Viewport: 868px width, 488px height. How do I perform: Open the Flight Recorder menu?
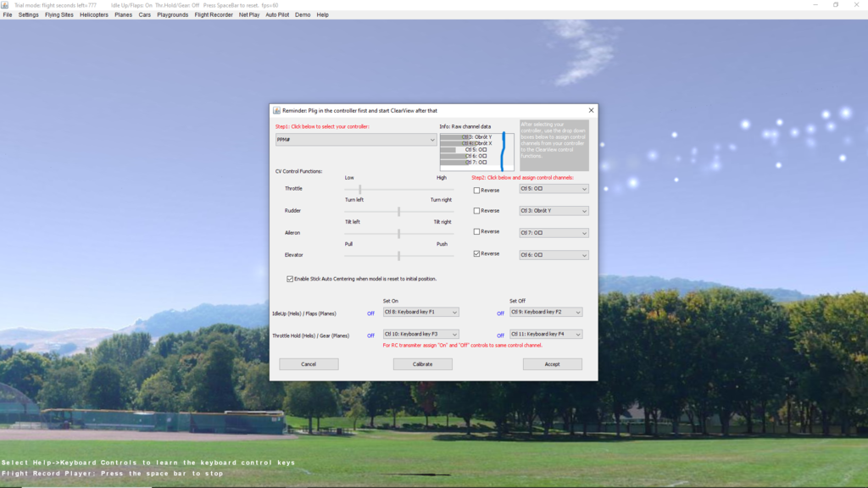214,14
